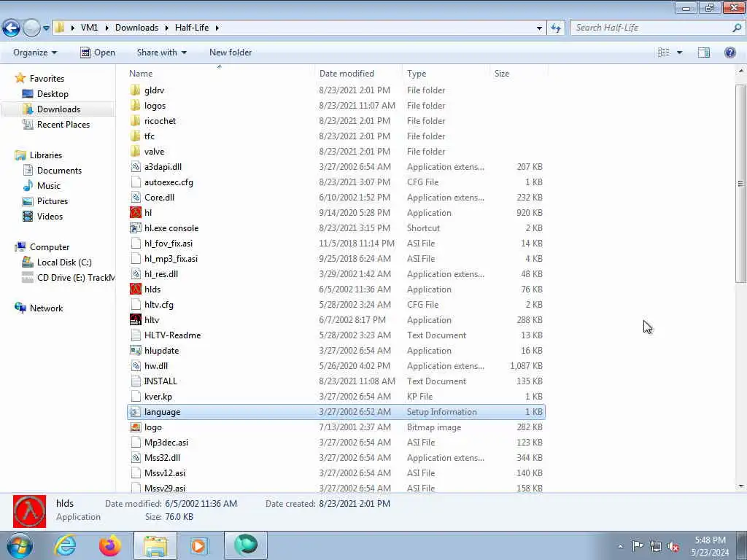Select the hltv application icon
The height and width of the screenshot is (560, 747).
[x=136, y=319]
